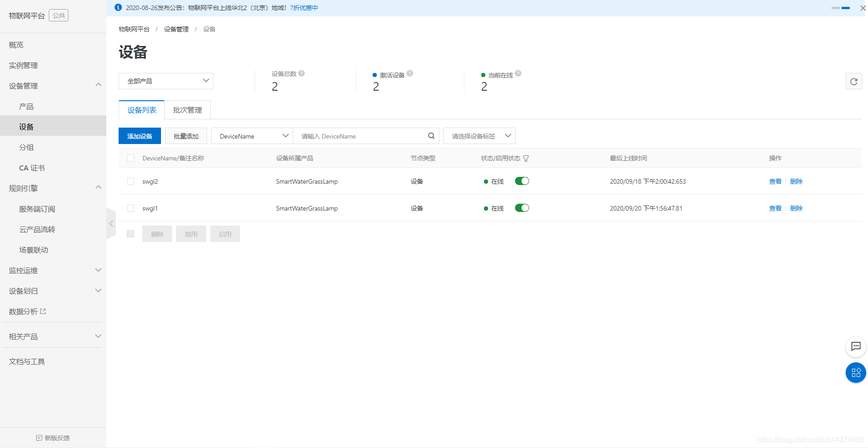Collapse the 规则引擎 sidebar section
The height and width of the screenshot is (448, 868).
point(98,188)
